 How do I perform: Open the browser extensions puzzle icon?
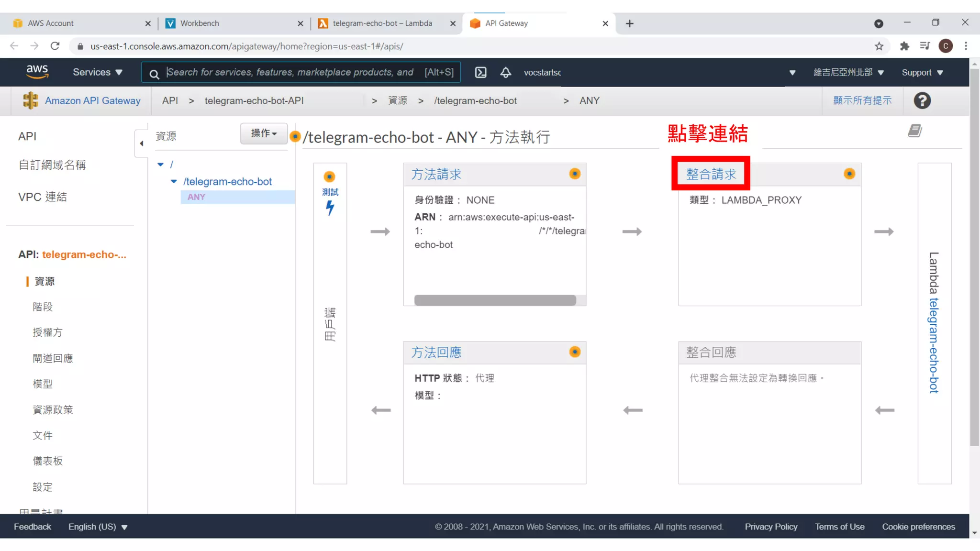[904, 46]
